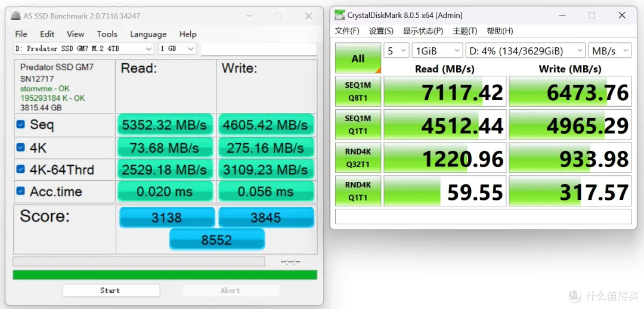This screenshot has width=644, height=309.
Task: Click the SEQ1M Q1T1 write result 4965.29
Action: [570, 125]
